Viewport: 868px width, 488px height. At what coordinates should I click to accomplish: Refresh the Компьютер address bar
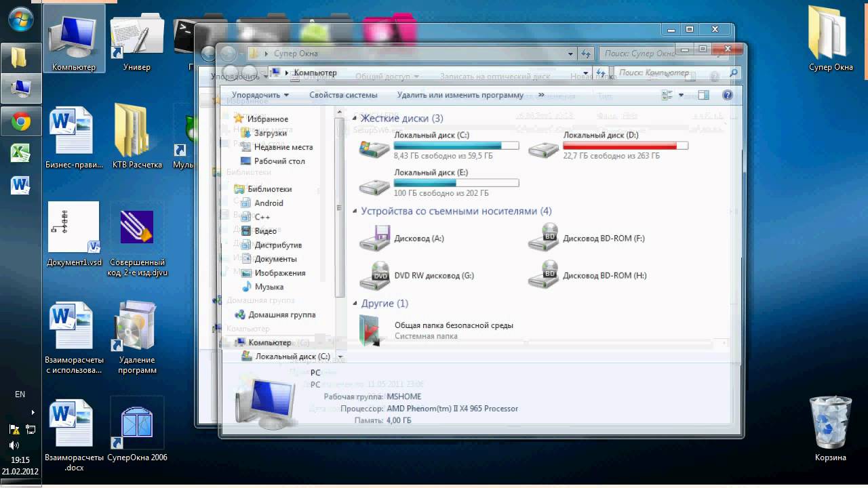[600, 73]
